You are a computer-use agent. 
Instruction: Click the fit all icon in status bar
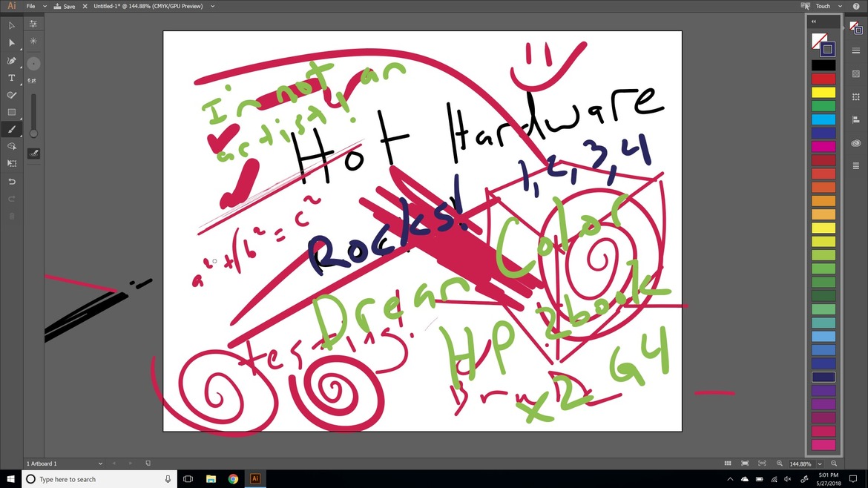point(762,464)
